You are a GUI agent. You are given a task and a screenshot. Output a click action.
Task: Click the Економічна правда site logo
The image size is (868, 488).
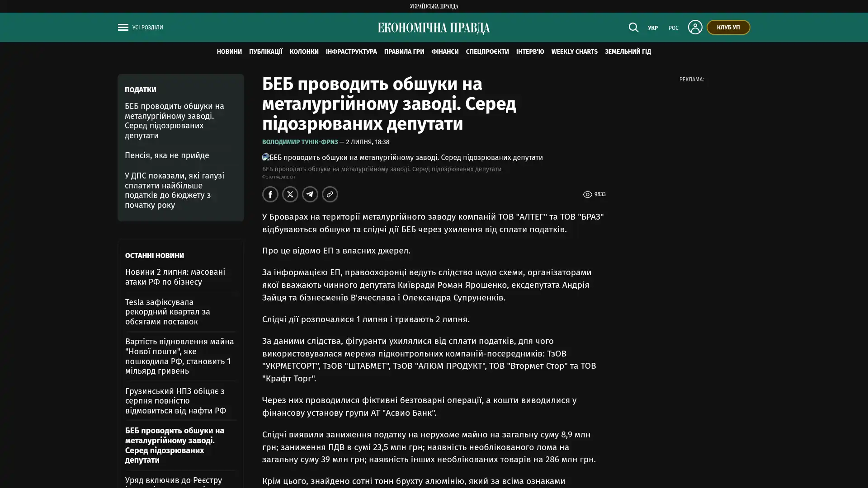pos(434,28)
